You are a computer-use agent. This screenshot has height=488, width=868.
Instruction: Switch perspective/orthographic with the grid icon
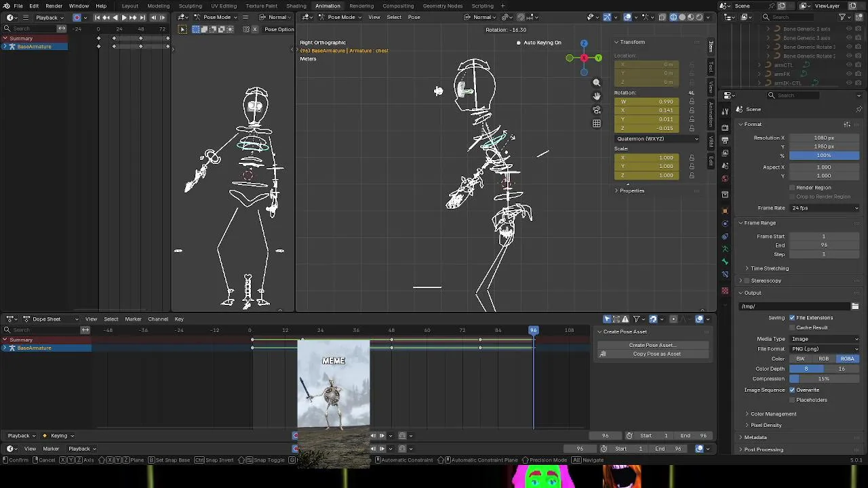(597, 123)
